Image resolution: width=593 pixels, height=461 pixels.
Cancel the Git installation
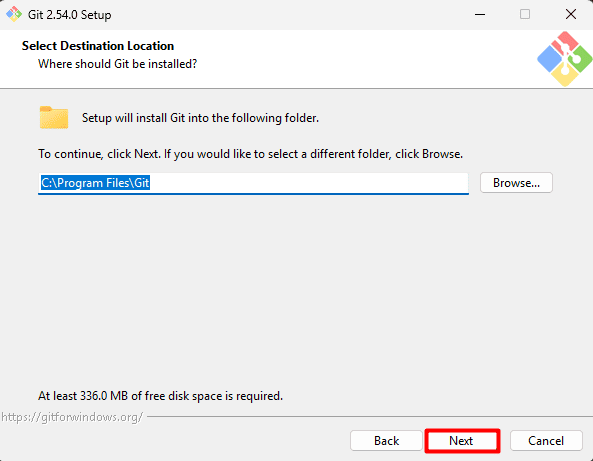tap(546, 441)
